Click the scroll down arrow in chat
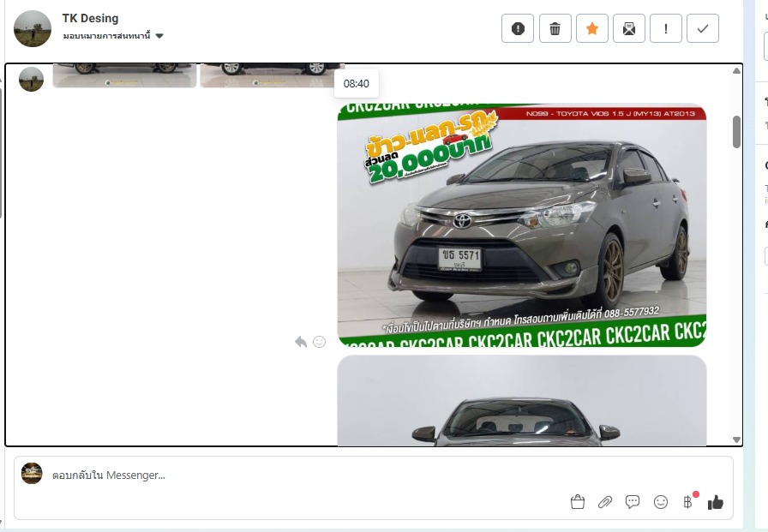Screen dimensions: 768x532 736,439
